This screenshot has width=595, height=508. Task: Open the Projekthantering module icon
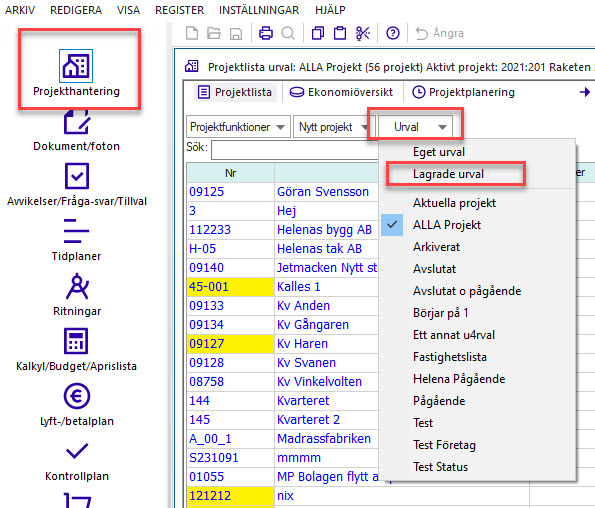coord(76,66)
